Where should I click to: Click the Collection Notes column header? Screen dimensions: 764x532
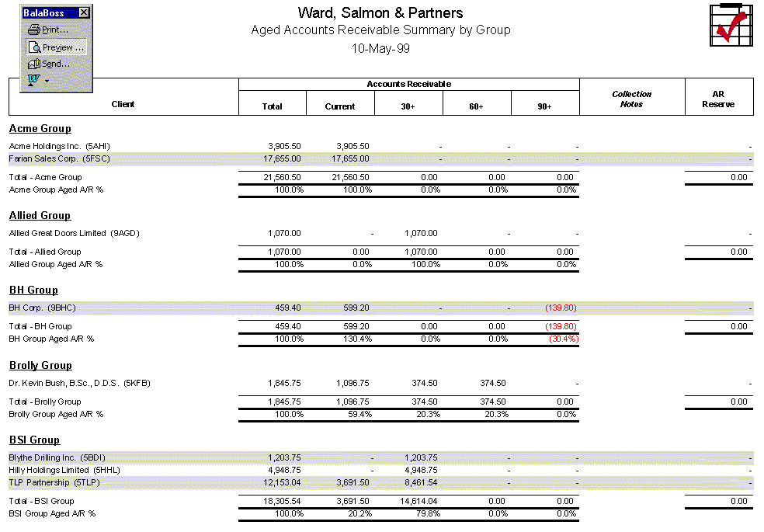631,99
